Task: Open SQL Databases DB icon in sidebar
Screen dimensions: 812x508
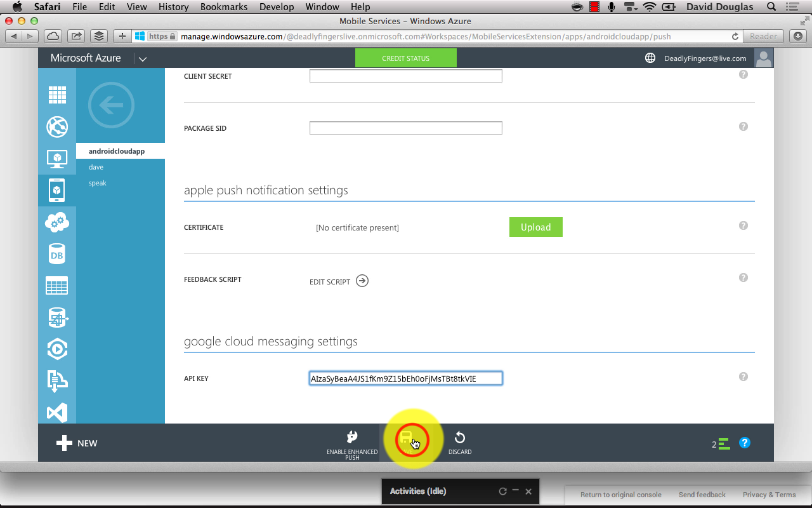Action: point(57,254)
